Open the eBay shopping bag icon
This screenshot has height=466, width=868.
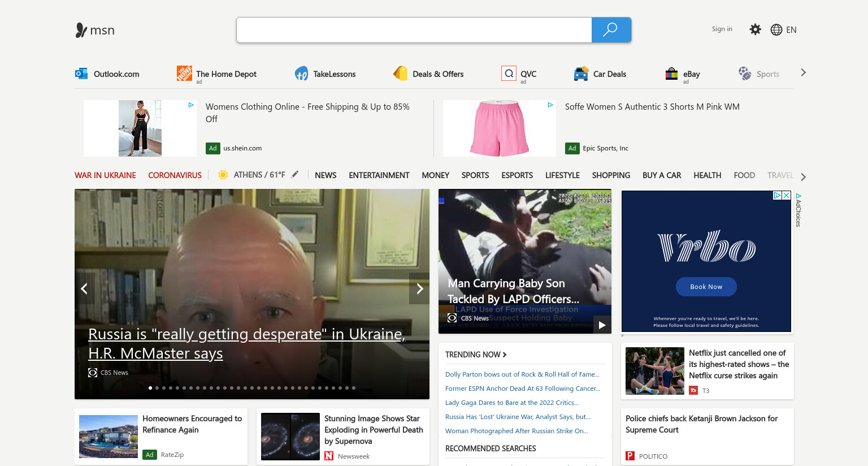[x=671, y=74]
